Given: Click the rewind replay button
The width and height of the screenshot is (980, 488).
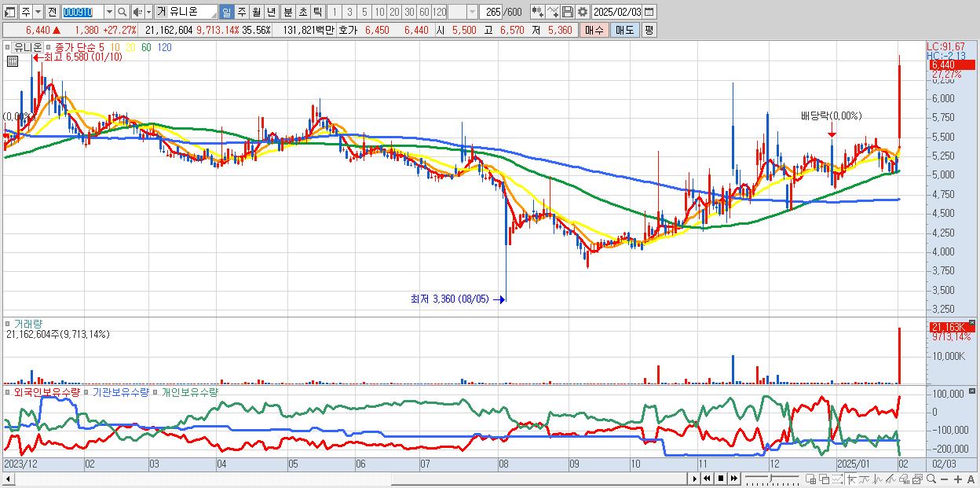Looking at the screenshot, I should pos(707,479).
